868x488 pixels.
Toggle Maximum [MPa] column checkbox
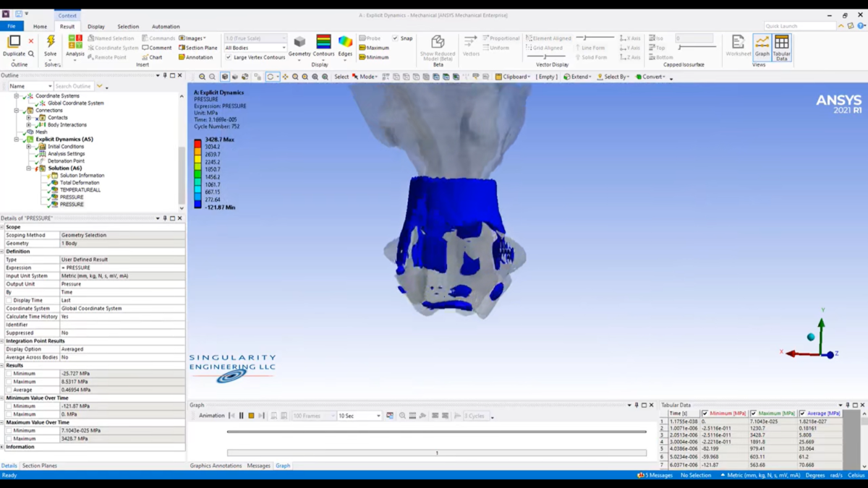(754, 414)
